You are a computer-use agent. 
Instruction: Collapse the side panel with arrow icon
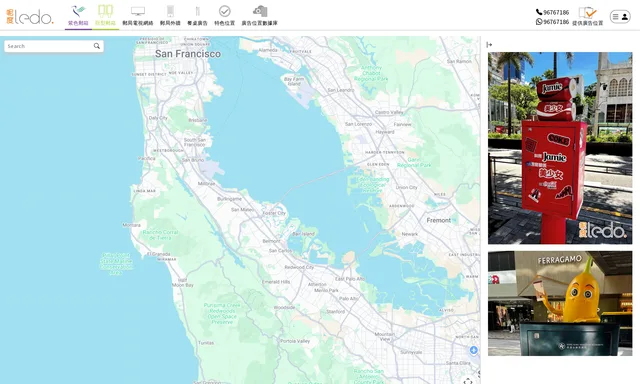click(x=489, y=44)
